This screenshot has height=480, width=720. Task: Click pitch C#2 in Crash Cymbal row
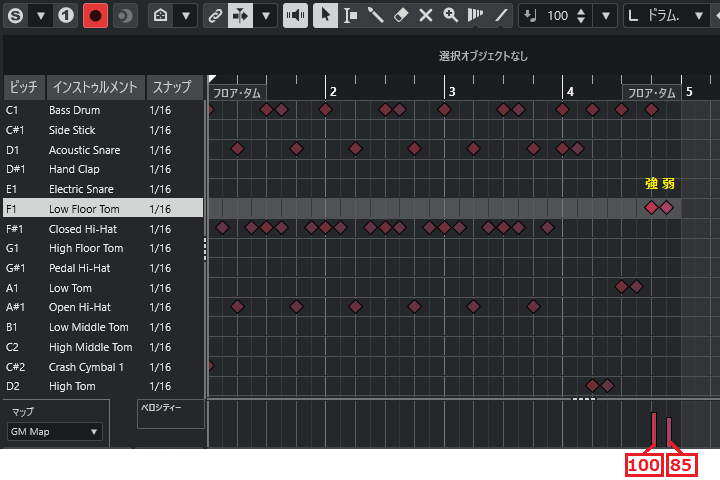[x=15, y=367]
